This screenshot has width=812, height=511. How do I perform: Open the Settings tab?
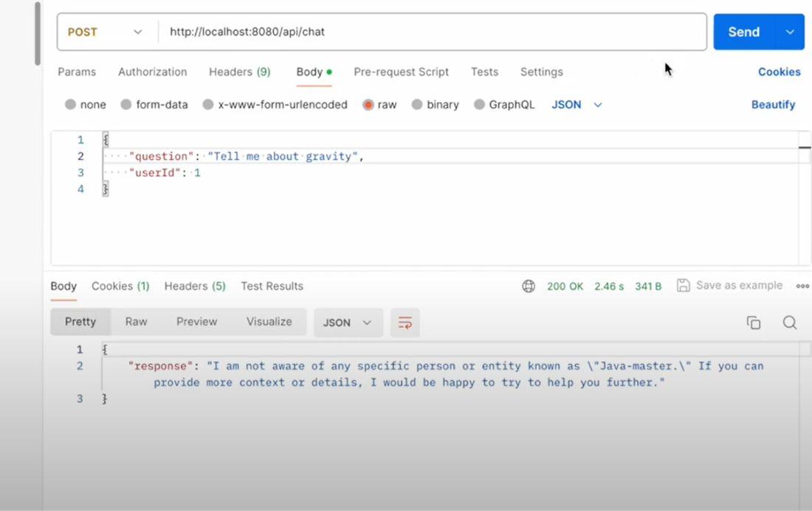pos(542,72)
